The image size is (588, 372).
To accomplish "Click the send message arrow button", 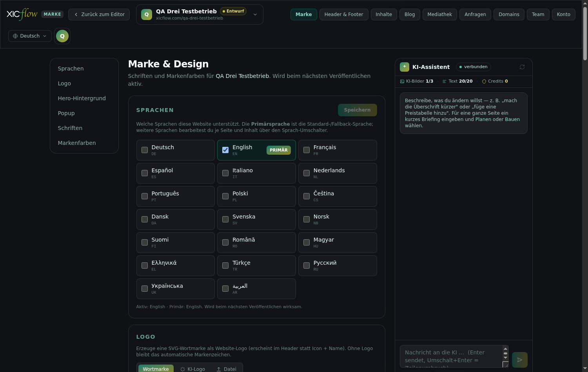I will pos(520,360).
